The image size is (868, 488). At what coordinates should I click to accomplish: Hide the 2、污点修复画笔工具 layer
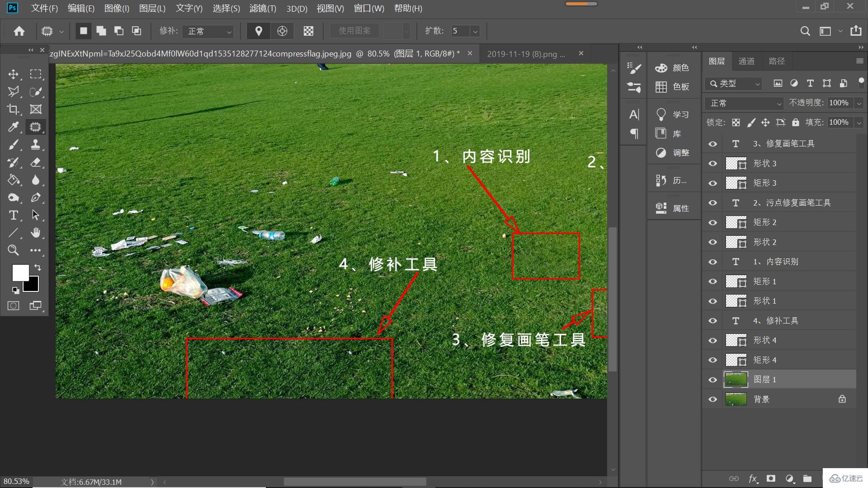[713, 203]
